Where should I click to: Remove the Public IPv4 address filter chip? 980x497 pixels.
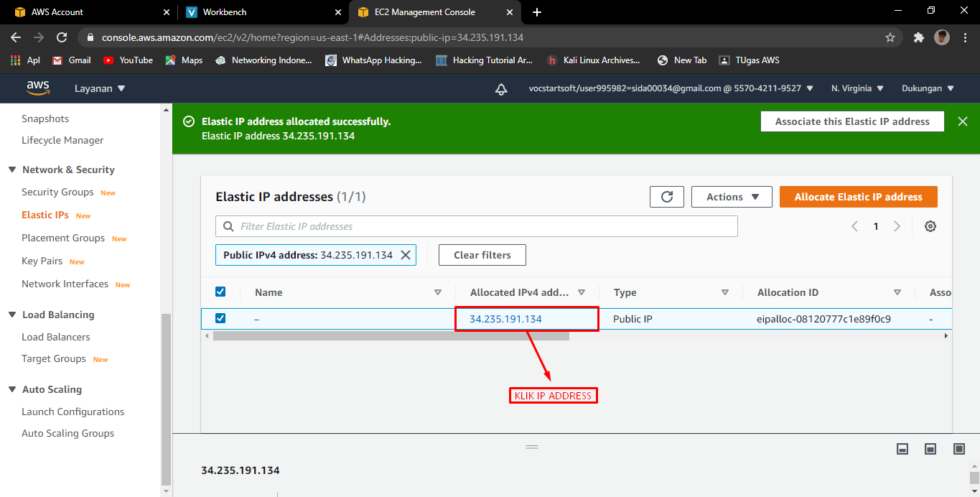pos(406,255)
